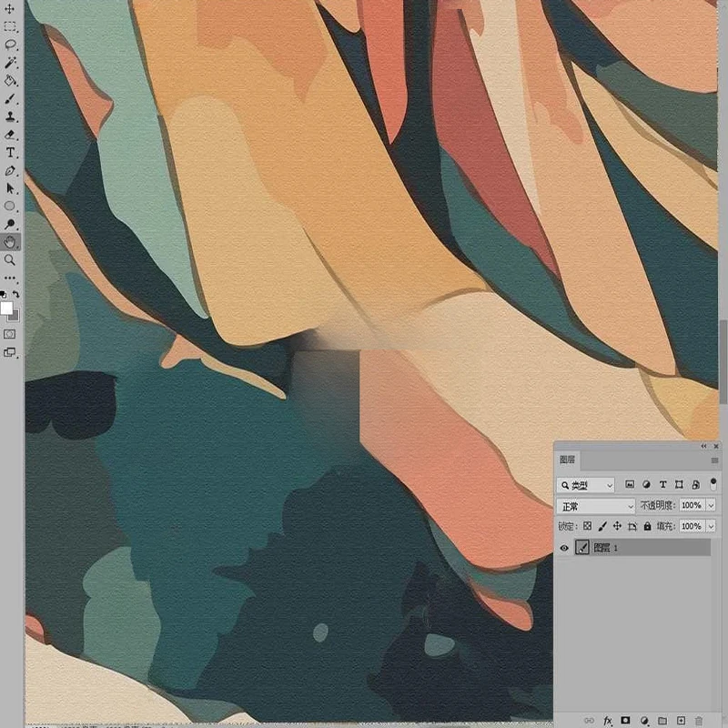The width and height of the screenshot is (728, 728).
Task: Open the Edit Toolbar three-dots menu
Action: (9, 278)
